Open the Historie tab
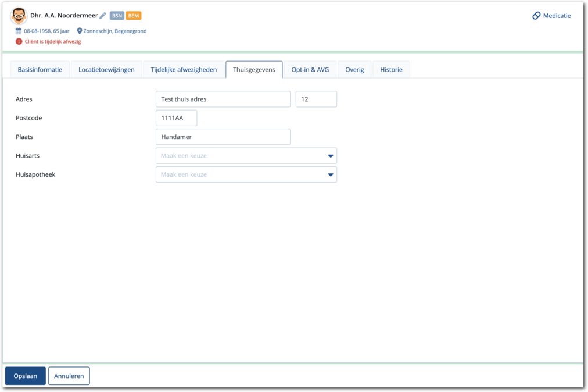Image resolution: width=588 pixels, height=392 pixels. click(x=391, y=70)
